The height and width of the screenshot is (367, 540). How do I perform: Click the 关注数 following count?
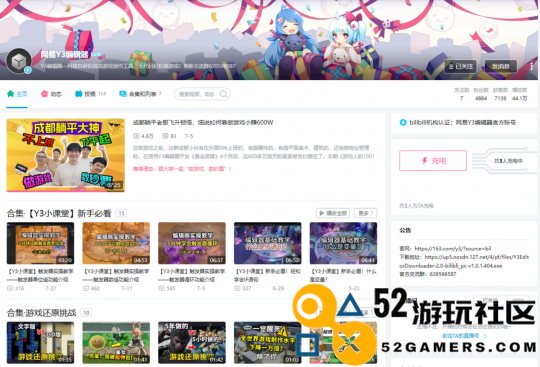tap(461, 94)
